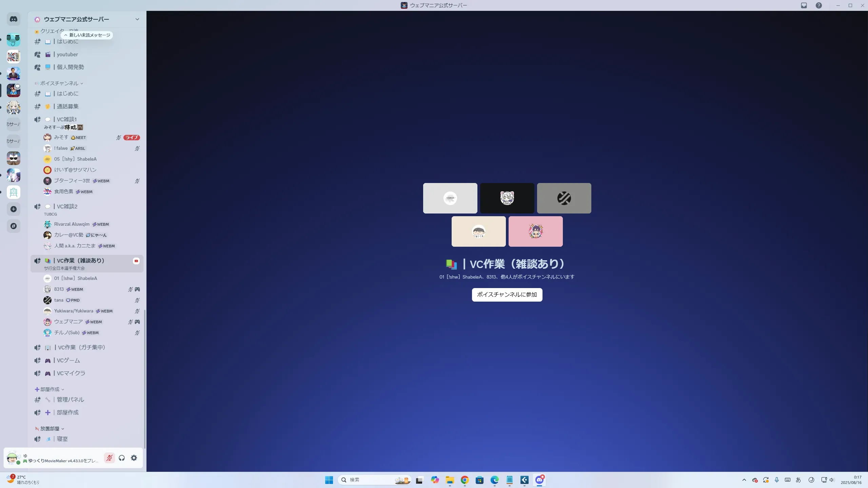Click the red chat badge on VC作業（雑談あり）
Viewport: 868px width, 488px height.
136,261
